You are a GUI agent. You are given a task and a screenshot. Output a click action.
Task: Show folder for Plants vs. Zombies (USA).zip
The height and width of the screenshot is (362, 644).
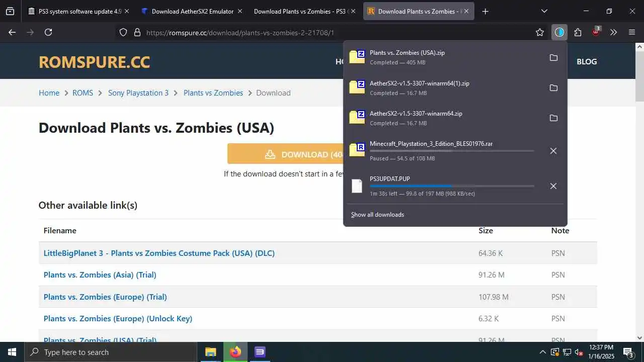(553, 58)
